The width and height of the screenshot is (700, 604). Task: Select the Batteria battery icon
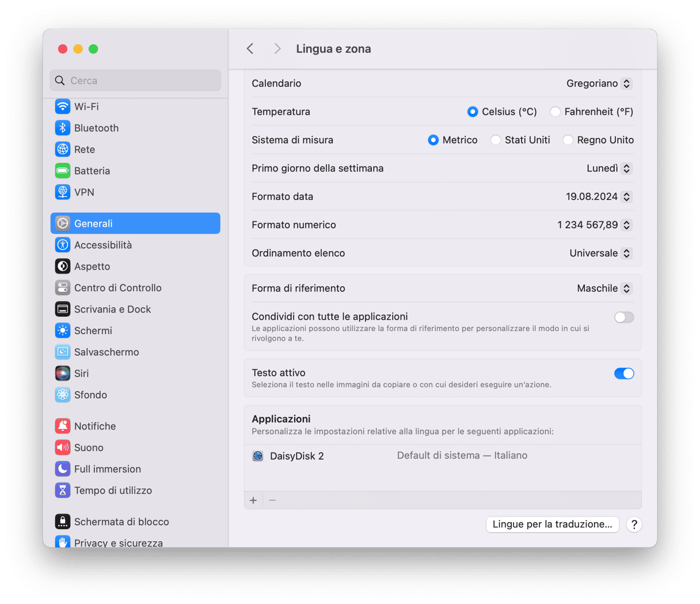(x=63, y=171)
